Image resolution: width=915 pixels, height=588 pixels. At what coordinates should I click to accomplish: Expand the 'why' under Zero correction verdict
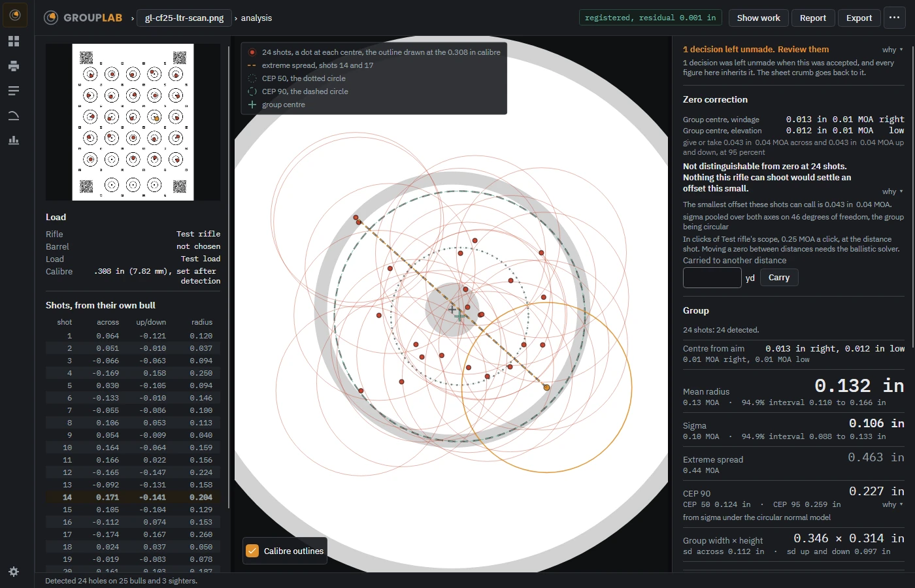[x=893, y=191]
